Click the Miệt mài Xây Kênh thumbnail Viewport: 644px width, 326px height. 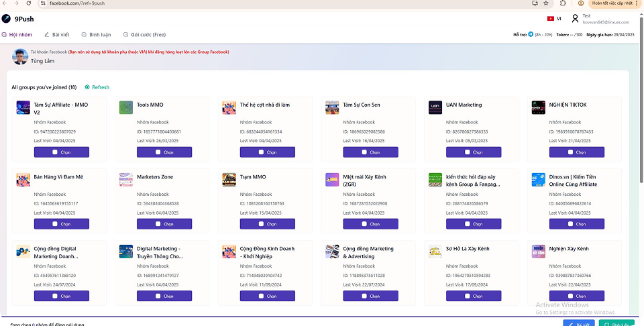point(332,180)
